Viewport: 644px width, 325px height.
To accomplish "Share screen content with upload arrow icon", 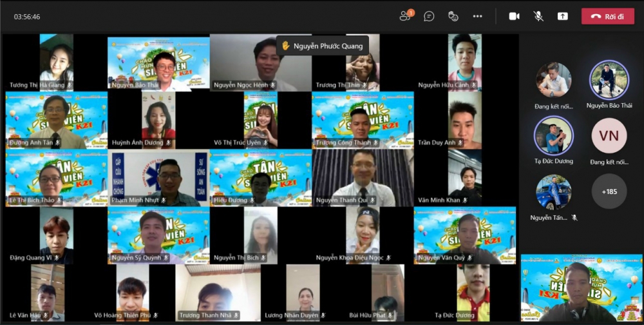I will tap(562, 16).
